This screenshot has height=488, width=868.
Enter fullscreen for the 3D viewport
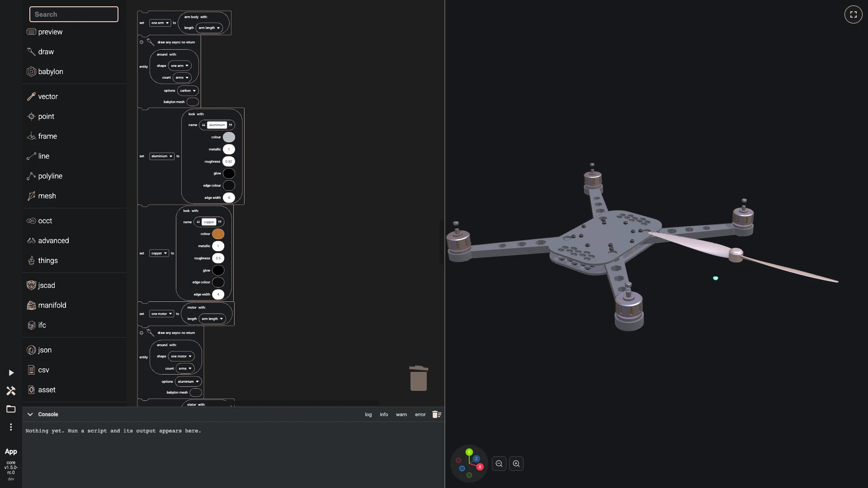click(853, 14)
